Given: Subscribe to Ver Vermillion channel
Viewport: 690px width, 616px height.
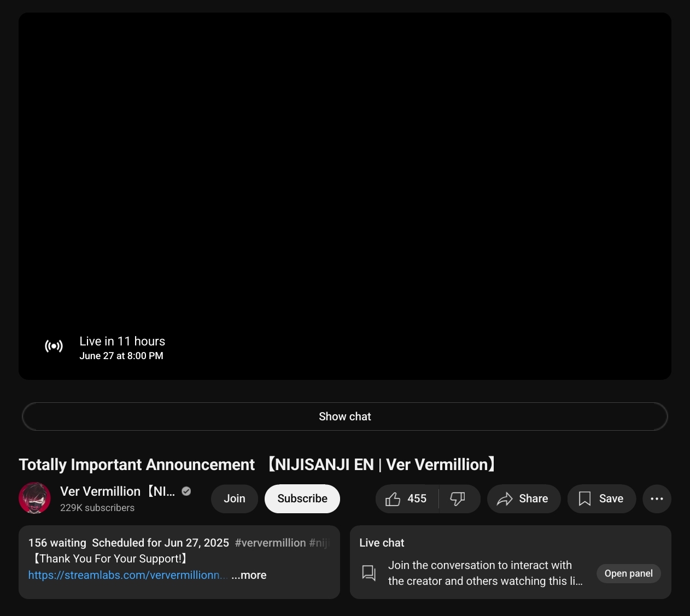Looking at the screenshot, I should [x=302, y=499].
